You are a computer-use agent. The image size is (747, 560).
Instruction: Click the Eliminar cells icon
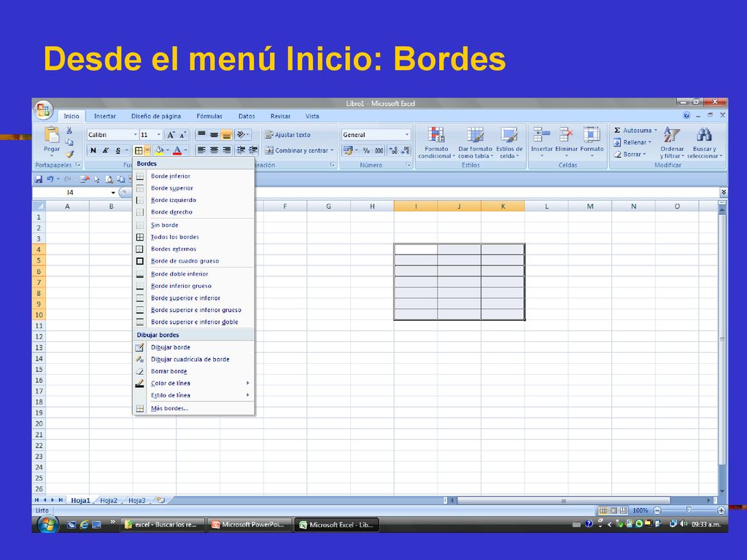(x=566, y=135)
